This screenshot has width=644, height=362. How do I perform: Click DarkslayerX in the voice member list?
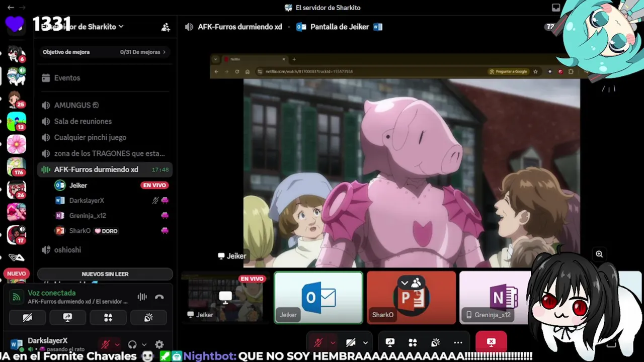(x=87, y=200)
